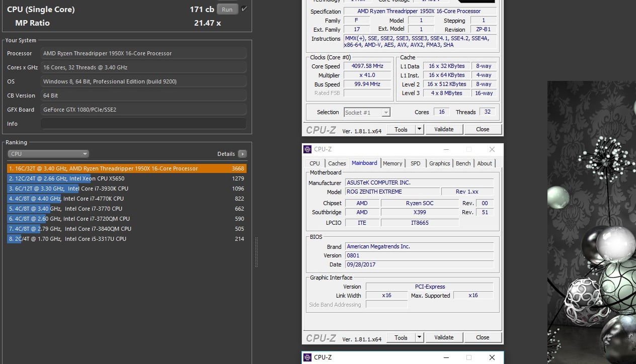Click Tools button in the Clocks CPU-Z window
The image size is (636, 364).
point(401,130)
